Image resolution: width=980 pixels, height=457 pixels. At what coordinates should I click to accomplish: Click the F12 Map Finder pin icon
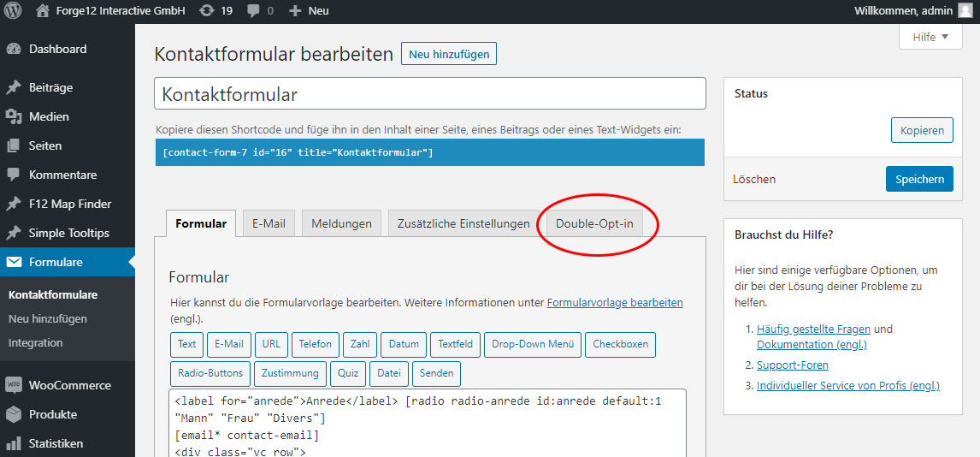[x=13, y=204]
